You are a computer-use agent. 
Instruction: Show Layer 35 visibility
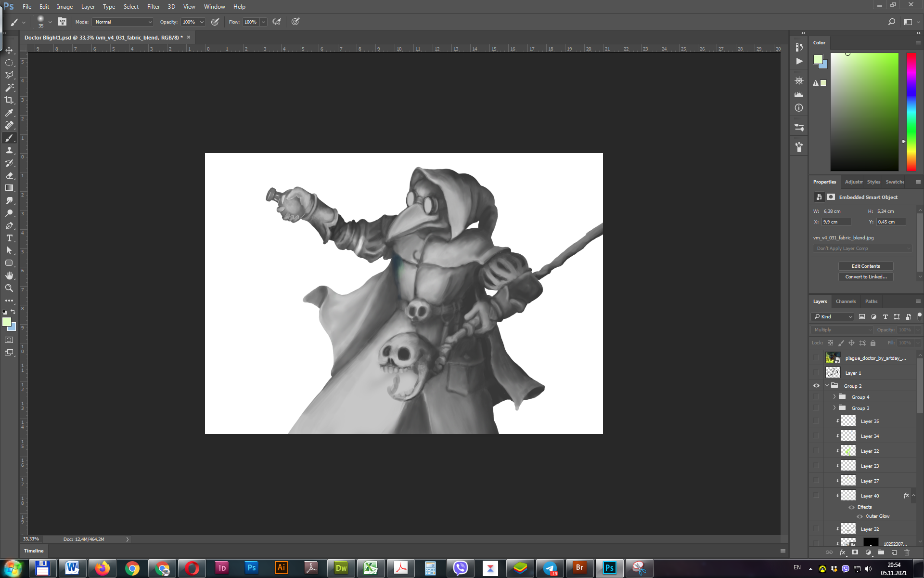[816, 421]
